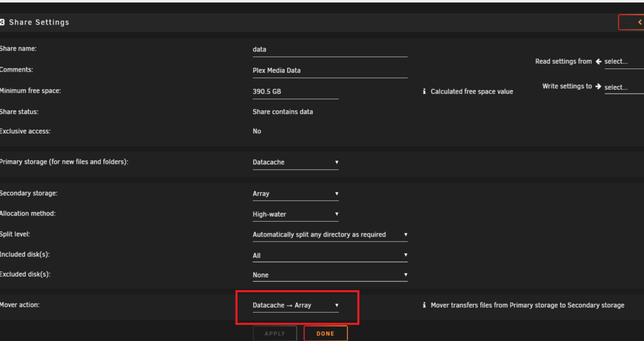Click the Comments: label
Viewport: 644px width, 341px height.
tap(17, 70)
